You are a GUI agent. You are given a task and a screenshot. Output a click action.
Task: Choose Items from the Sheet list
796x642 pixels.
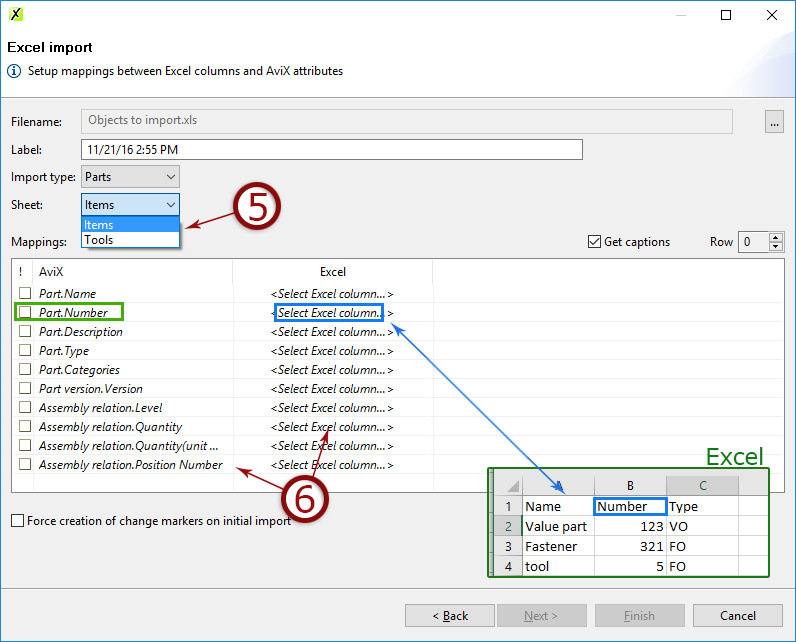[x=130, y=225]
